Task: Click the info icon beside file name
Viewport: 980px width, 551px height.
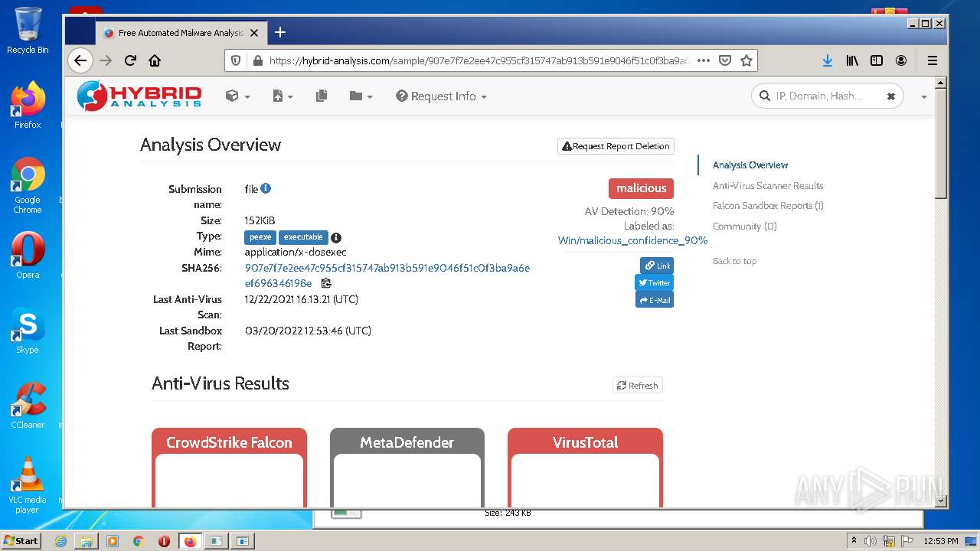Action: click(x=266, y=188)
